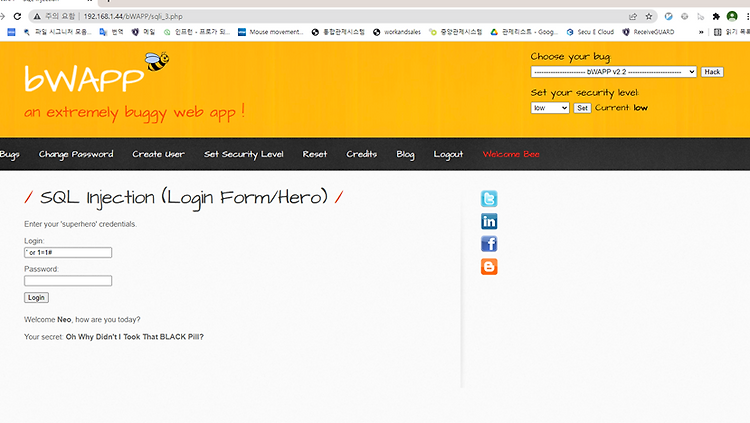
Task: Click the Facebook icon
Action: pos(489,244)
